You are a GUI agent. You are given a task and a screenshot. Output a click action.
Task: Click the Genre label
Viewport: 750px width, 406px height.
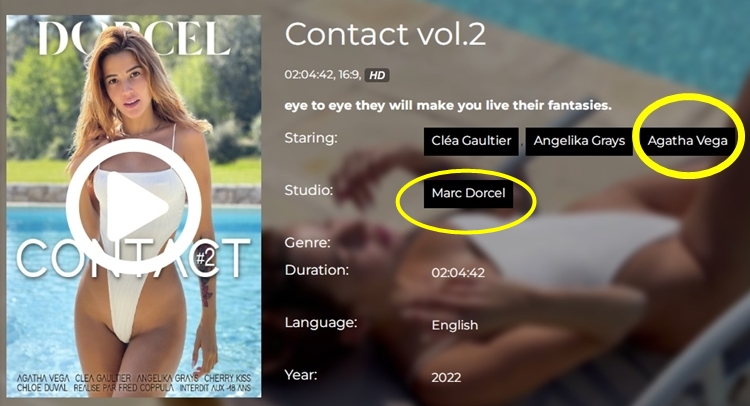(308, 243)
